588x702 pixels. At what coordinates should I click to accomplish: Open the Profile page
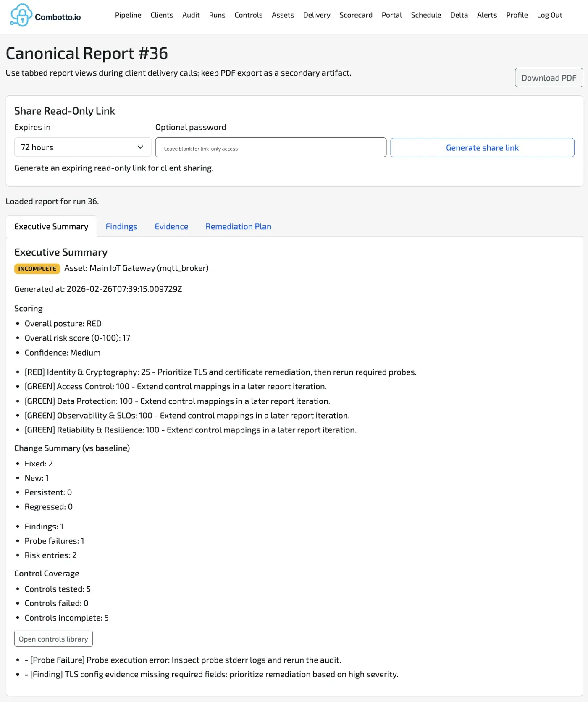516,15
